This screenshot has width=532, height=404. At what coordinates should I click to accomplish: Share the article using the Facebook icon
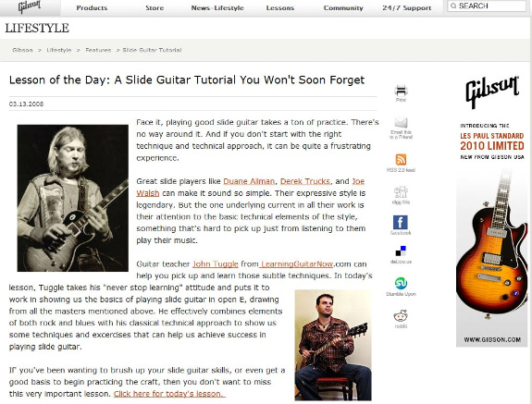point(401,222)
